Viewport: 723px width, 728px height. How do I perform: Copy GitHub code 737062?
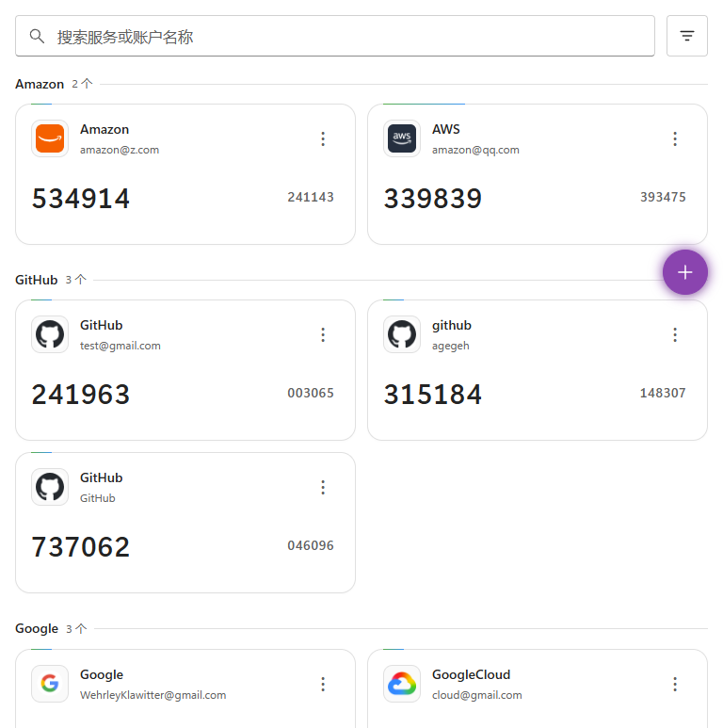[81, 546]
